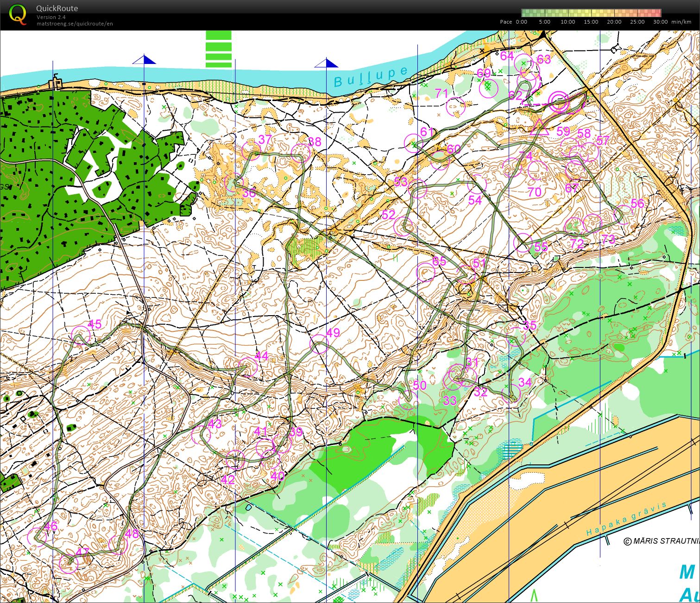Click the green striped block above the river

(x=218, y=49)
